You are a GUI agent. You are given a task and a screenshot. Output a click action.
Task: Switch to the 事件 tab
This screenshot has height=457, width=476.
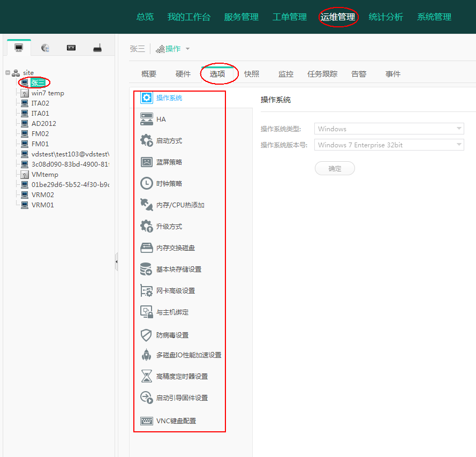(393, 74)
